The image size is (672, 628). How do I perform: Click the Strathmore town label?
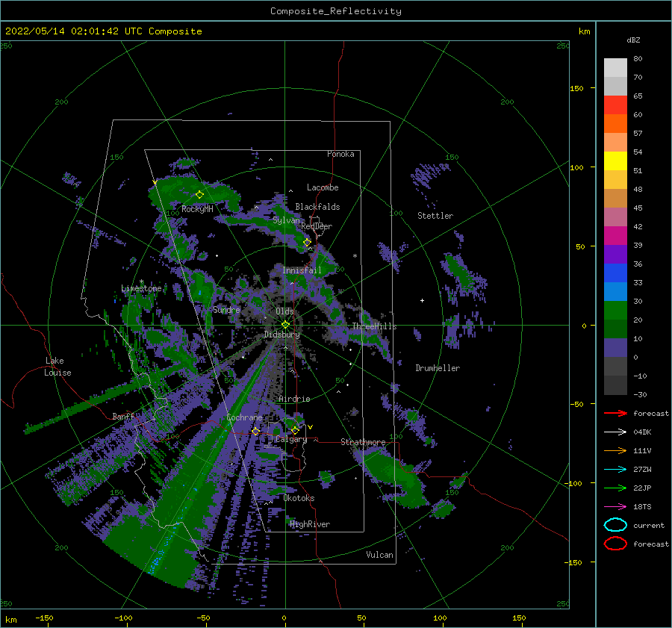[x=363, y=442]
